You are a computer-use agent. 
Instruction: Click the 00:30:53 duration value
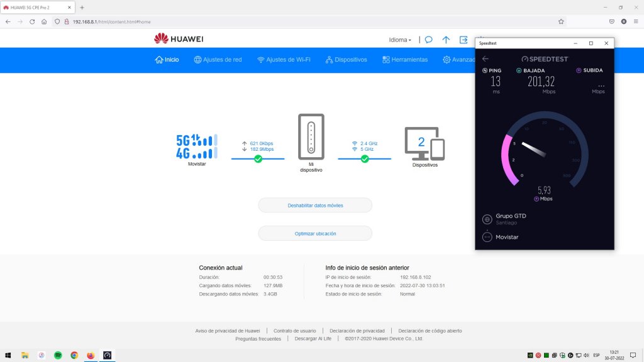click(273, 277)
